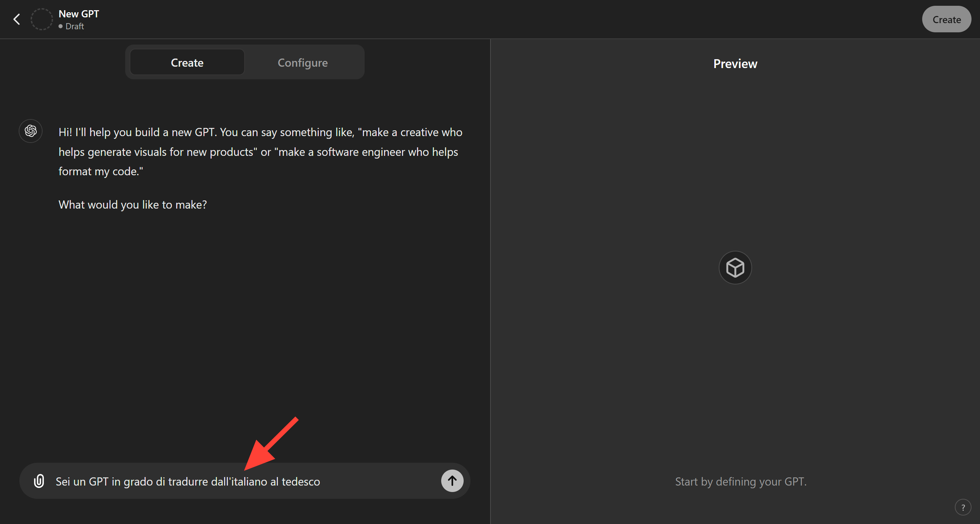
Task: Click 'What would you like to make?' line
Action: 133,205
